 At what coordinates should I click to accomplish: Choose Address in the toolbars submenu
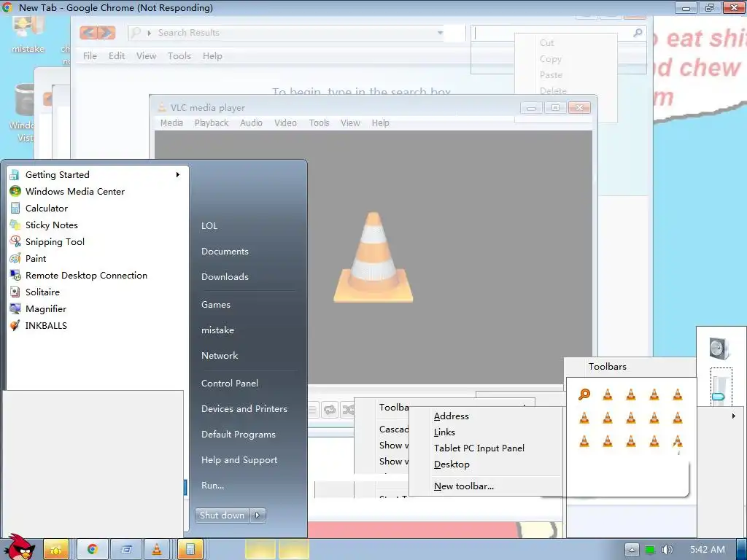pos(451,416)
